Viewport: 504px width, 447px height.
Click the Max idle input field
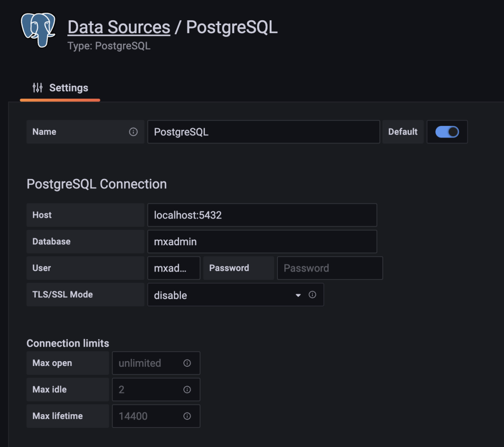[148, 390]
